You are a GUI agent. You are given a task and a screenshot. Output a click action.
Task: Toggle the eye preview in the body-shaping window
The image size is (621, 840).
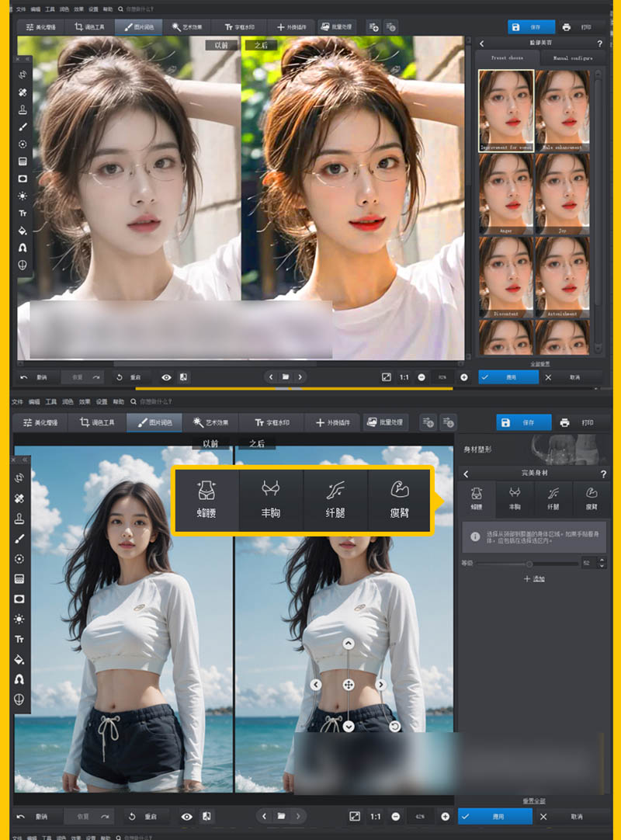[x=186, y=817]
